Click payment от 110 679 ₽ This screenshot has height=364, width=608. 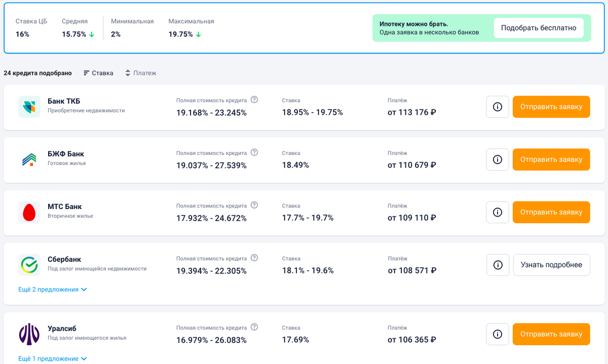(412, 165)
